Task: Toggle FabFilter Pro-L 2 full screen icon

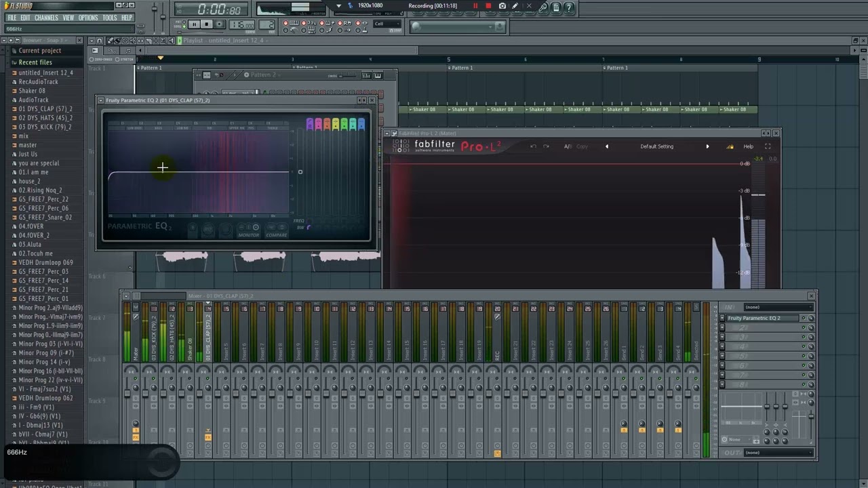Action: (x=768, y=146)
